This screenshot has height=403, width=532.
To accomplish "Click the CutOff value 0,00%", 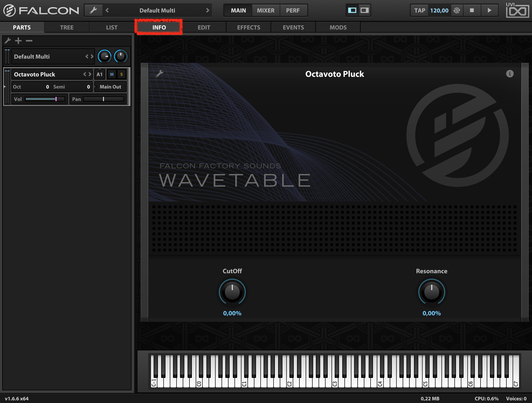I will [x=232, y=313].
